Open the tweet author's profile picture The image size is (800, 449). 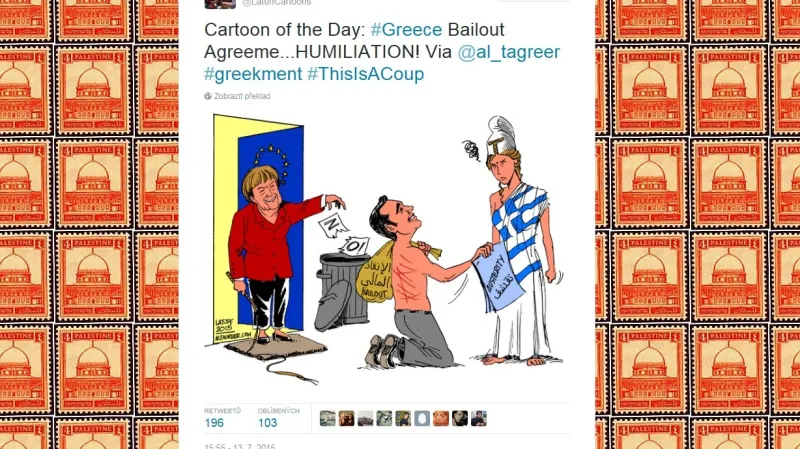(x=220, y=4)
